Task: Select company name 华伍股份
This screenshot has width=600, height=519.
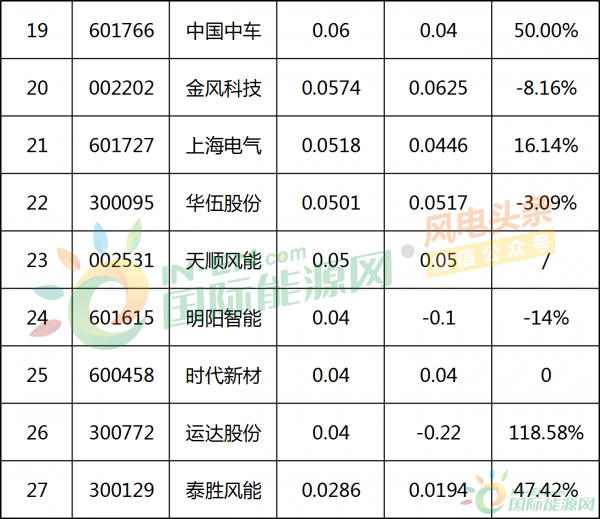Action: (223, 203)
